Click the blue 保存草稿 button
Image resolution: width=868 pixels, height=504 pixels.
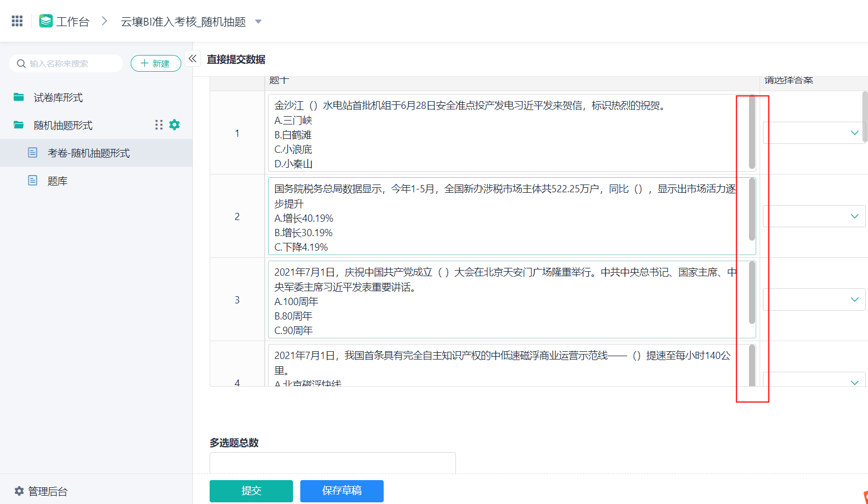(342, 491)
